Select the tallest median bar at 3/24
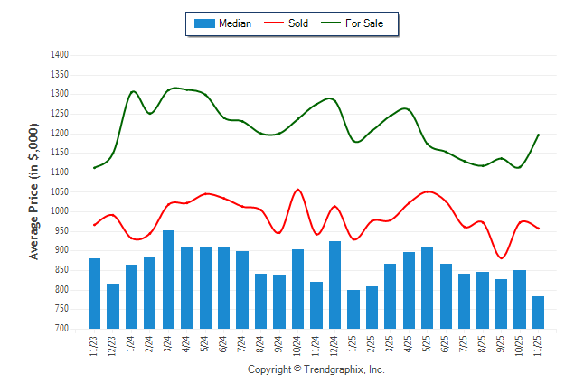 (x=168, y=280)
